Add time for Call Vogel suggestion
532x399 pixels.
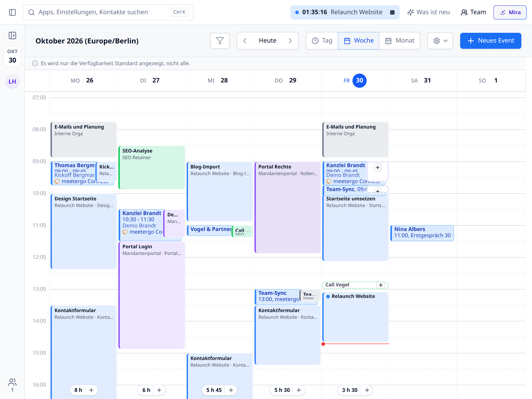tap(381, 285)
